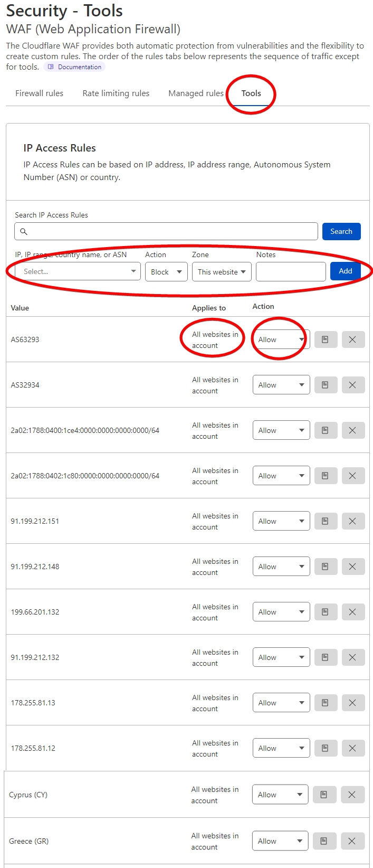
Task: Open notes for 91.199.212.151 rule
Action: pyautogui.click(x=326, y=521)
